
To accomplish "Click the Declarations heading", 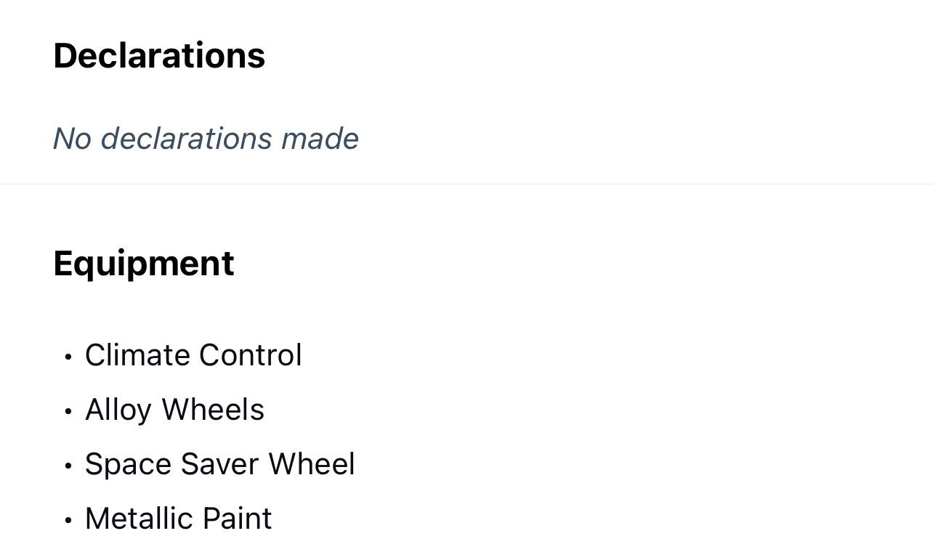I will (159, 56).
